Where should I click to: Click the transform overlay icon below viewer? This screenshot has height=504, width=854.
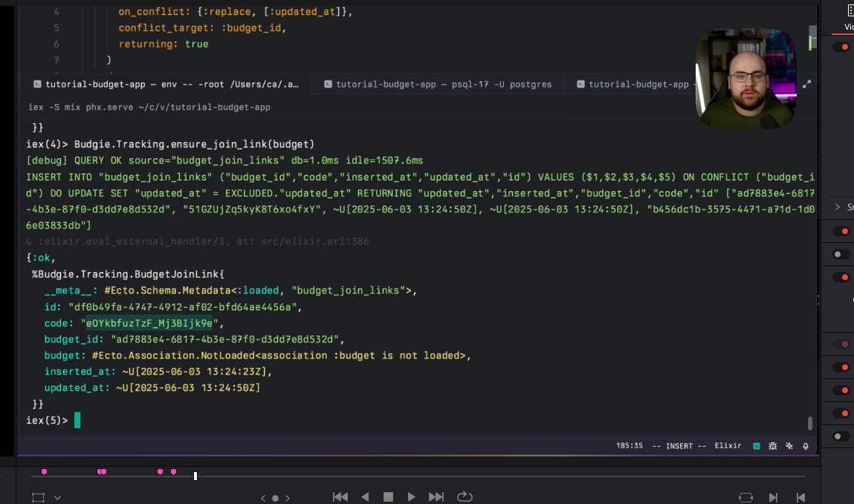(38, 497)
